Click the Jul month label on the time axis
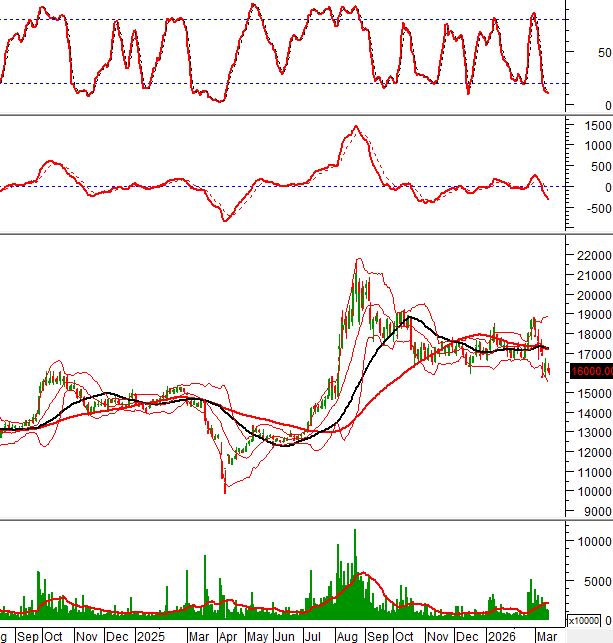The width and height of the screenshot is (613, 643). tap(314, 636)
